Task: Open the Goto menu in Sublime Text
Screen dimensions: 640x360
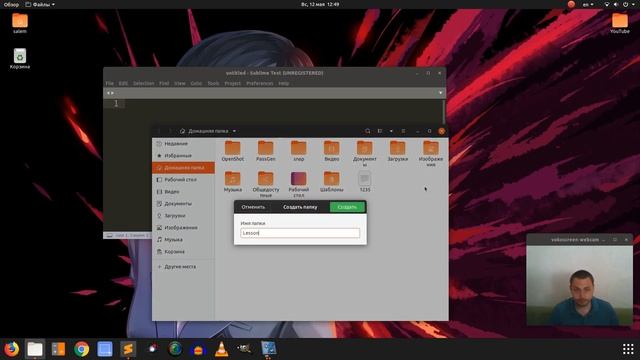Action: click(x=196, y=83)
